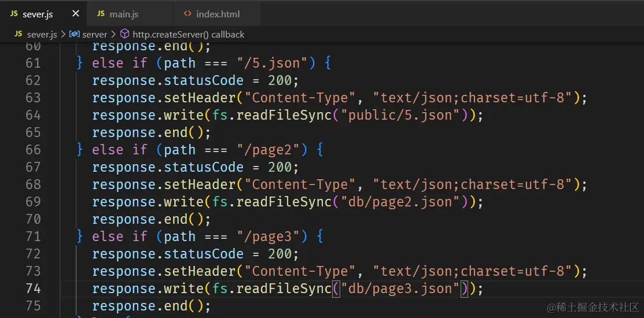The width and height of the screenshot is (644, 318).
Task: Click the "/page3" string on line 71
Action: tap(268, 236)
